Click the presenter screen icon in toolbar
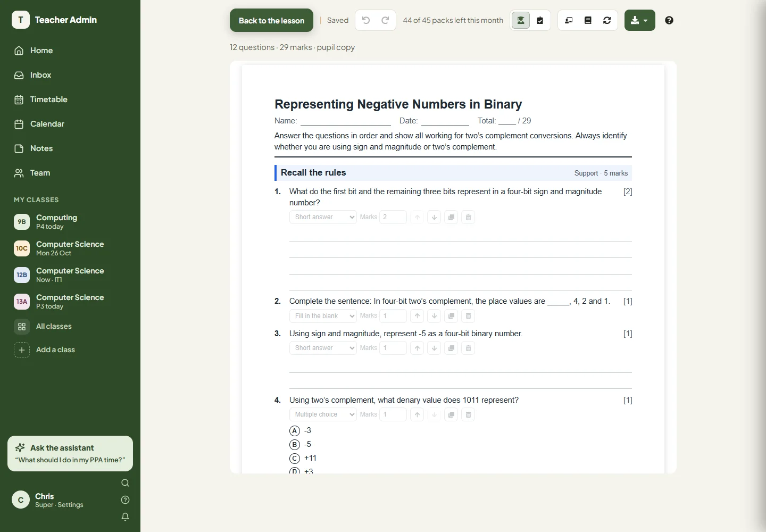The height and width of the screenshot is (532, 766). (569, 20)
